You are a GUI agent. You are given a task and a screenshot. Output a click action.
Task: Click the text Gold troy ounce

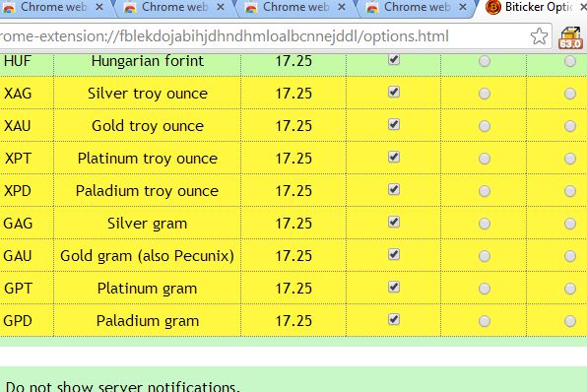[x=148, y=126]
